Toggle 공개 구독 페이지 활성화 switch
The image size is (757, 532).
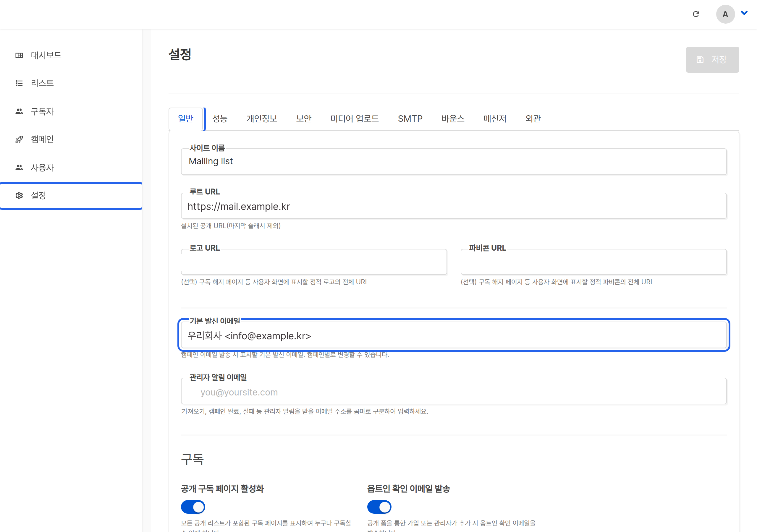[x=193, y=507]
